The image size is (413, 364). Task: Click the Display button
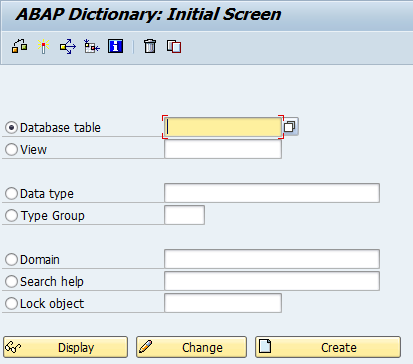point(66,347)
